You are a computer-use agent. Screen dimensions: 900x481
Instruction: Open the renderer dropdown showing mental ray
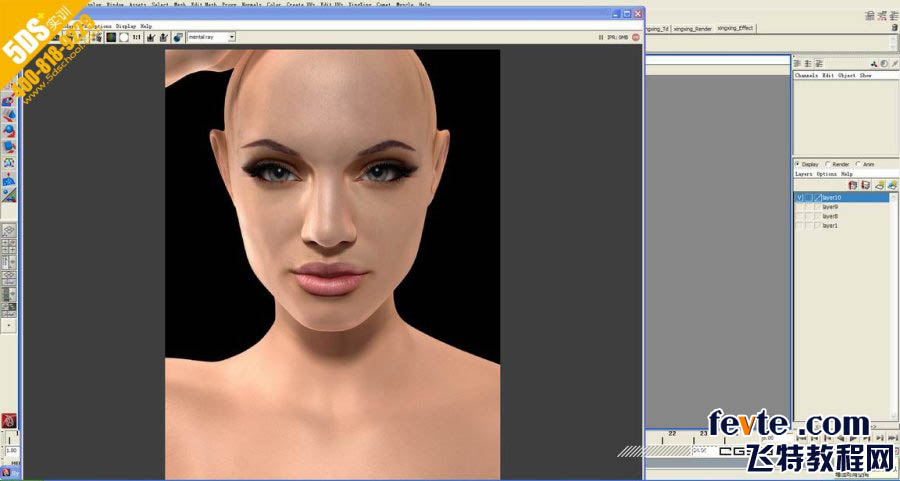pos(211,37)
